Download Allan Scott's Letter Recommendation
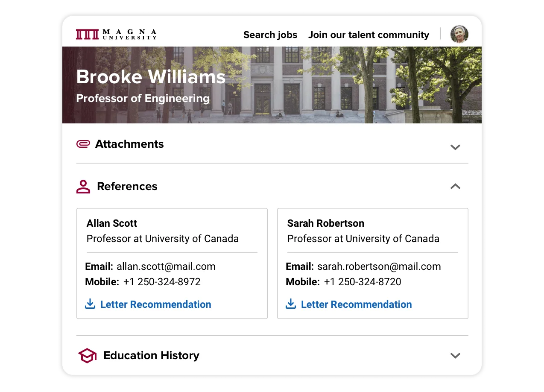Viewport: 544px width, 392px height. pyautogui.click(x=155, y=304)
